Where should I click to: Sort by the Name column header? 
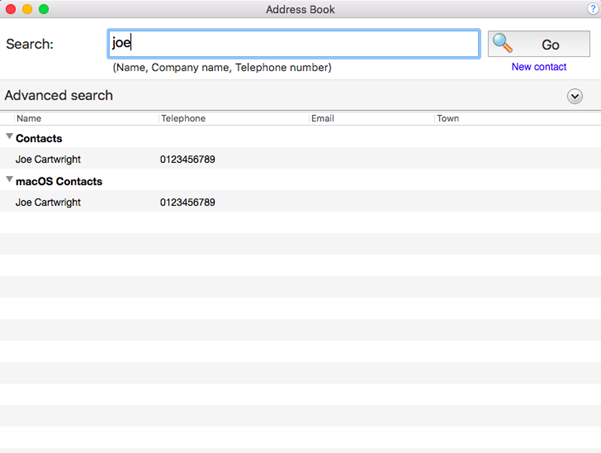pyautogui.click(x=29, y=118)
